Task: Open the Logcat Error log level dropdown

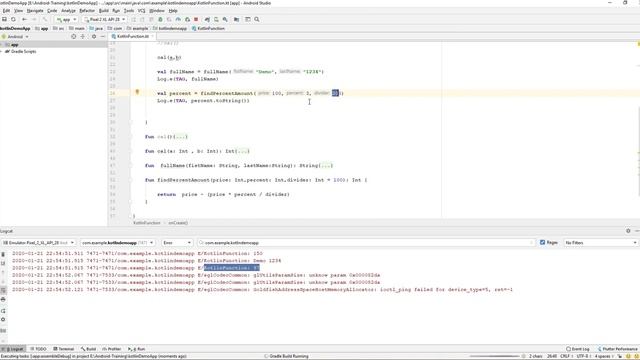Action: click(x=177, y=242)
